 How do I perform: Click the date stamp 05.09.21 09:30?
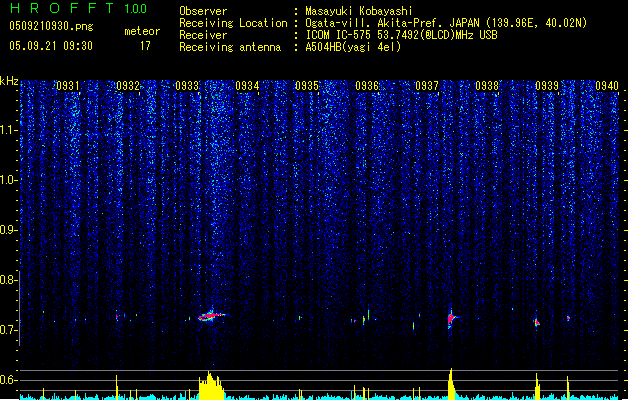point(51,46)
